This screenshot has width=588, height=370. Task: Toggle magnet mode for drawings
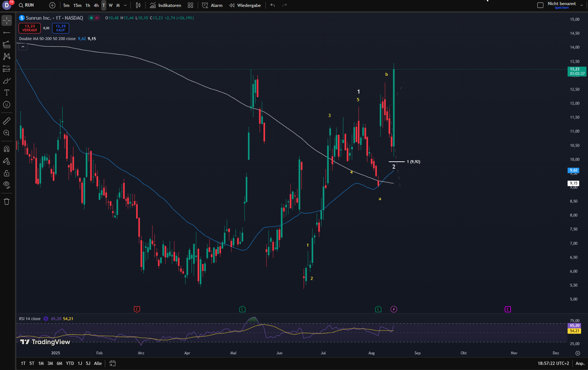[7, 149]
